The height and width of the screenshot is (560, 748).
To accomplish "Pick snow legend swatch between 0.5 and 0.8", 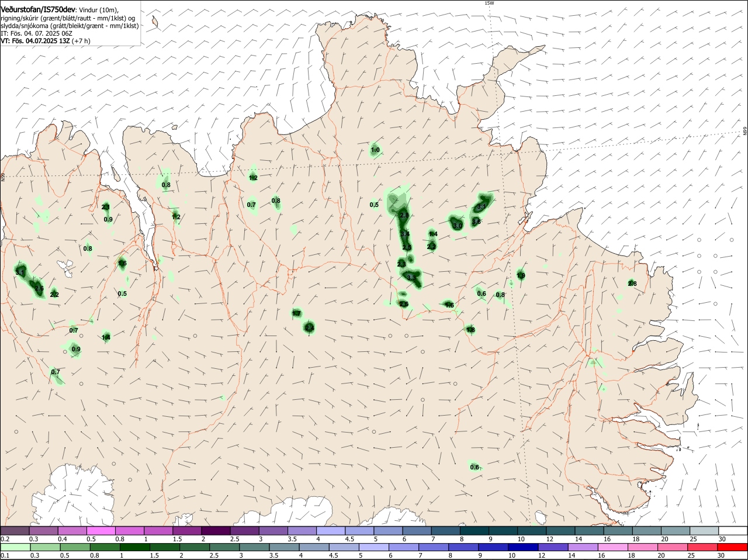I will pyautogui.click(x=101, y=530).
